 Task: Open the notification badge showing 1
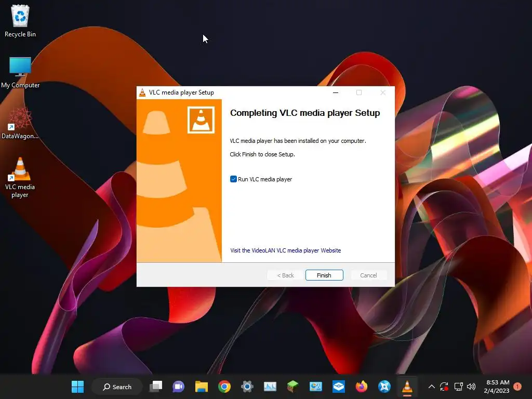click(x=517, y=387)
